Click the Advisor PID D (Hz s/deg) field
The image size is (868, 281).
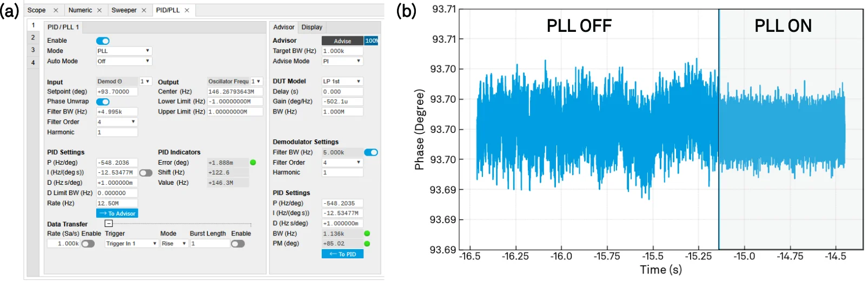pos(342,223)
